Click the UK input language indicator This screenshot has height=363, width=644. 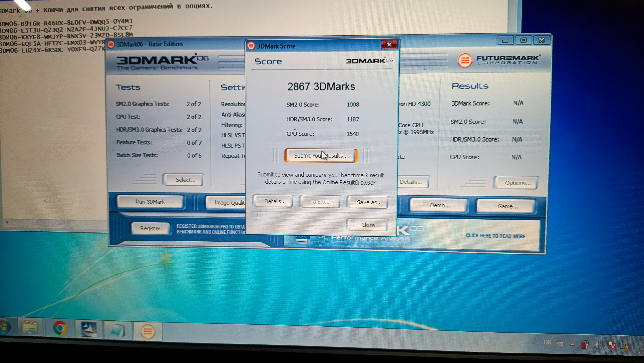coord(547,342)
